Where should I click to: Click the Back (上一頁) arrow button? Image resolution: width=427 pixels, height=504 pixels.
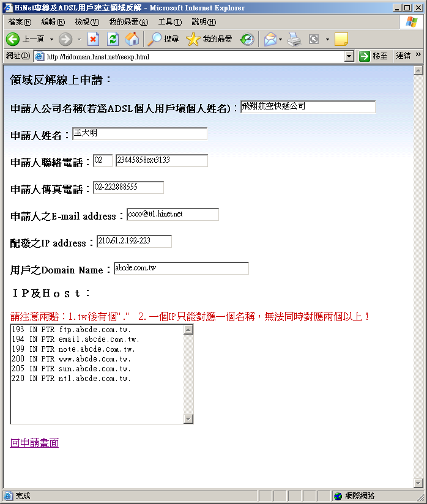pos(13,39)
